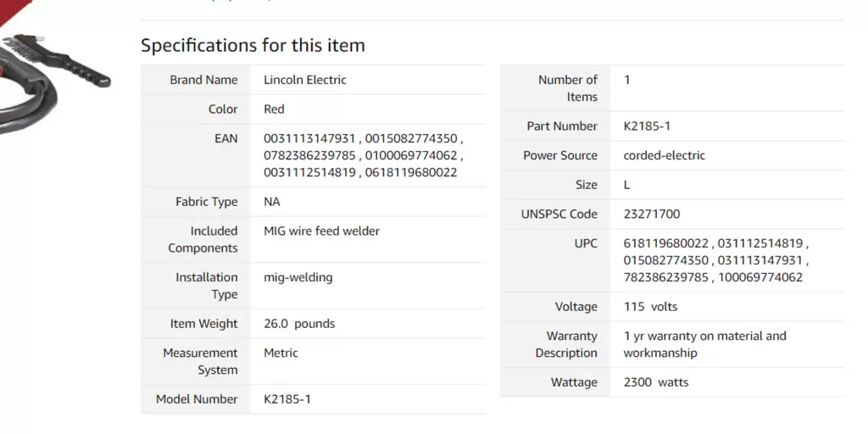Select the Size value 'L'
Screen dimensions: 868x434
[626, 185]
